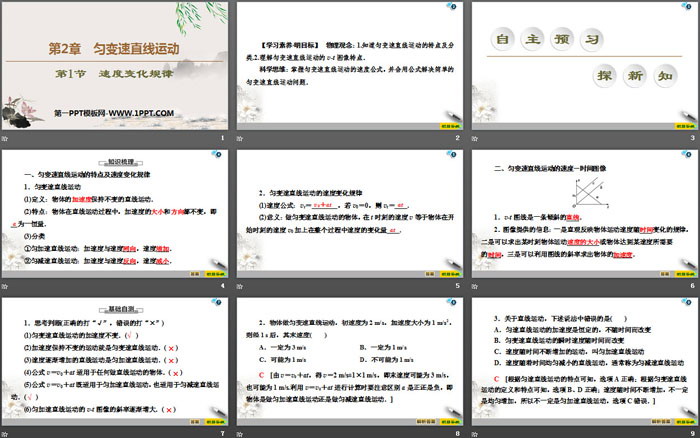700x438 pixels.
Task: Click slide number 2 label
Action: pyautogui.click(x=458, y=138)
